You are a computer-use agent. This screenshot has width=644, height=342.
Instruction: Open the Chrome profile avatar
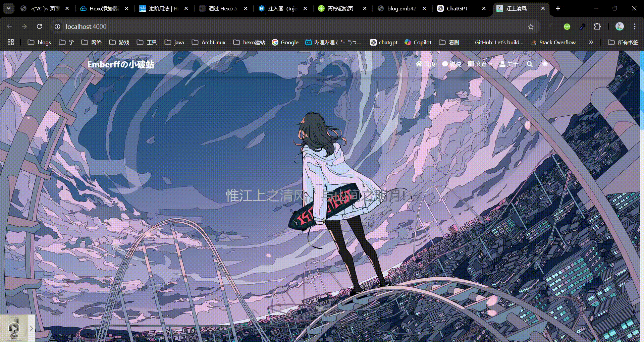620,26
